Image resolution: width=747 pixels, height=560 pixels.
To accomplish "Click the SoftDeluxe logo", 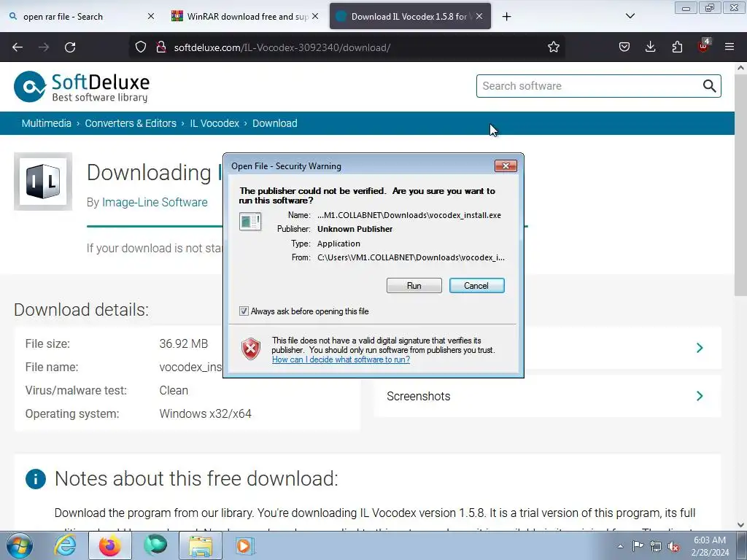I will pos(82,87).
